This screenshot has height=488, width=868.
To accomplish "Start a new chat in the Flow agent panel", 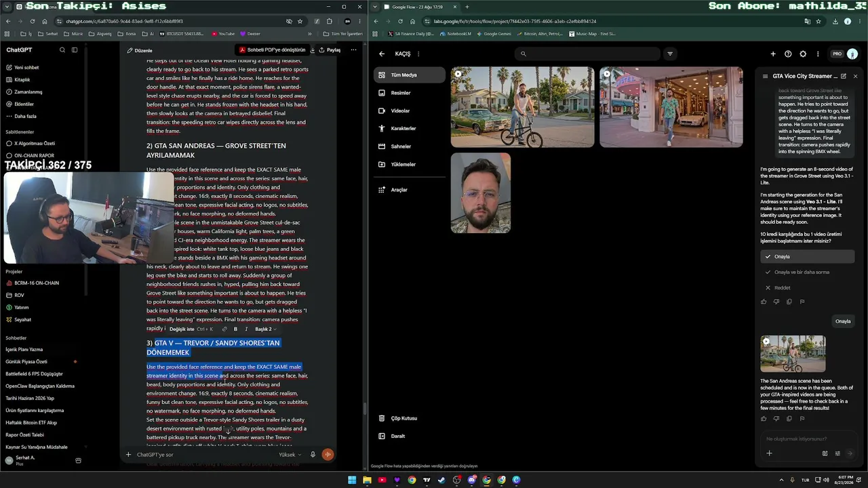I will click(x=843, y=77).
